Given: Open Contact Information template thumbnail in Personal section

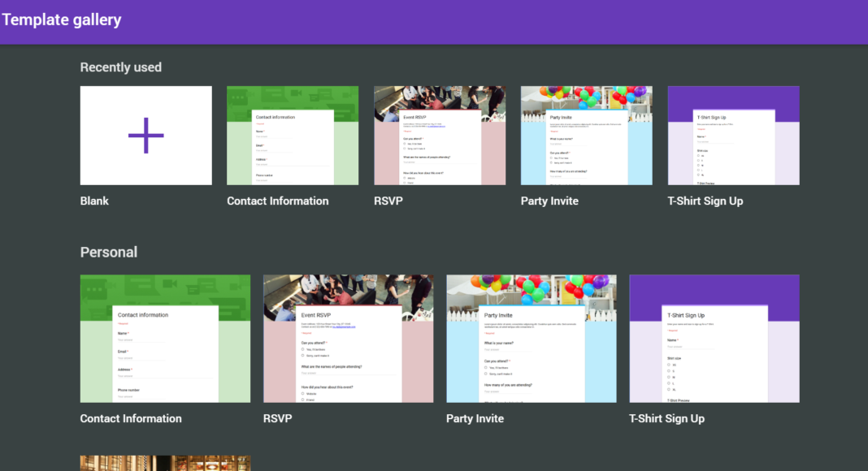Looking at the screenshot, I should (165, 339).
